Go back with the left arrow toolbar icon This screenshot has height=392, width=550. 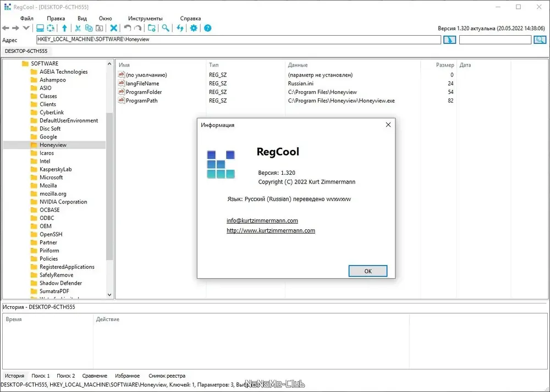(5, 28)
